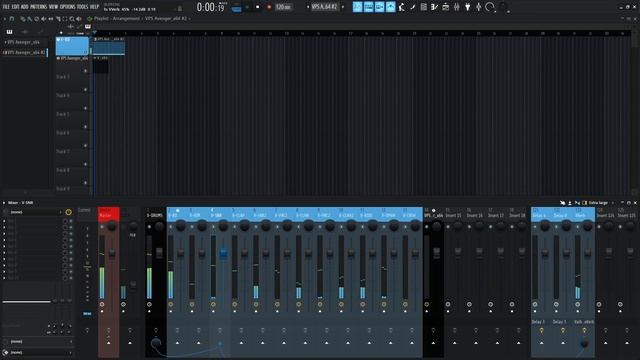Open the FILE menu
Screen dimensions: 640x360
pyautogui.click(x=6, y=7)
